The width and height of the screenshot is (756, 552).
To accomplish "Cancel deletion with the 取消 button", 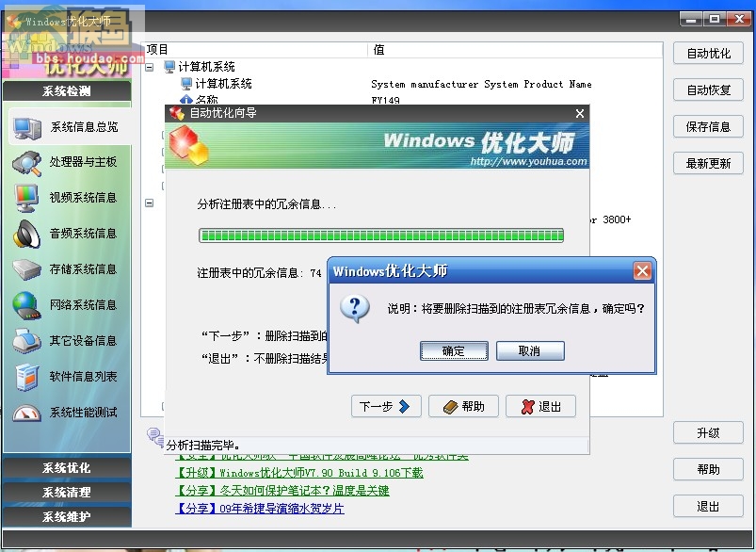I will coord(530,350).
